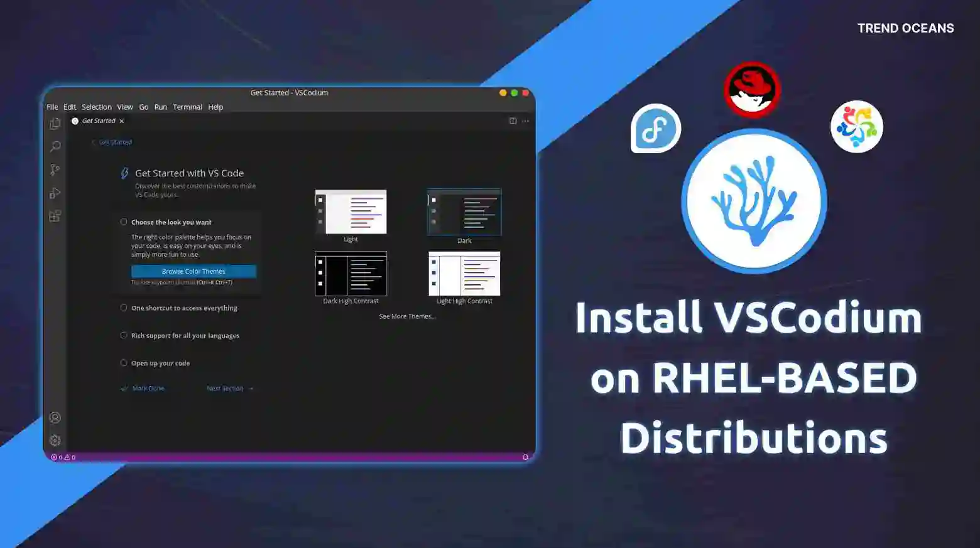Click the Next Section link
Viewport: 980px width, 548px height.
tap(225, 388)
